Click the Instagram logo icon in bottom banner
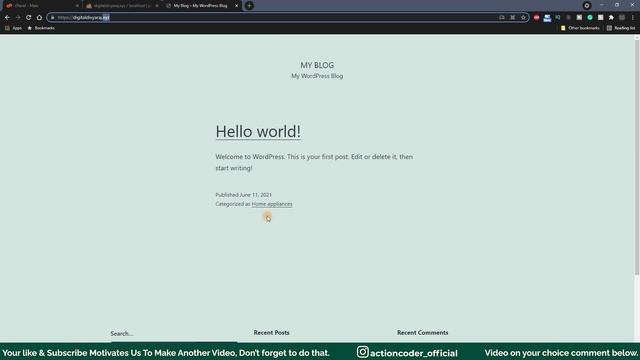Screen dimensions: 640x360 tap(362, 352)
